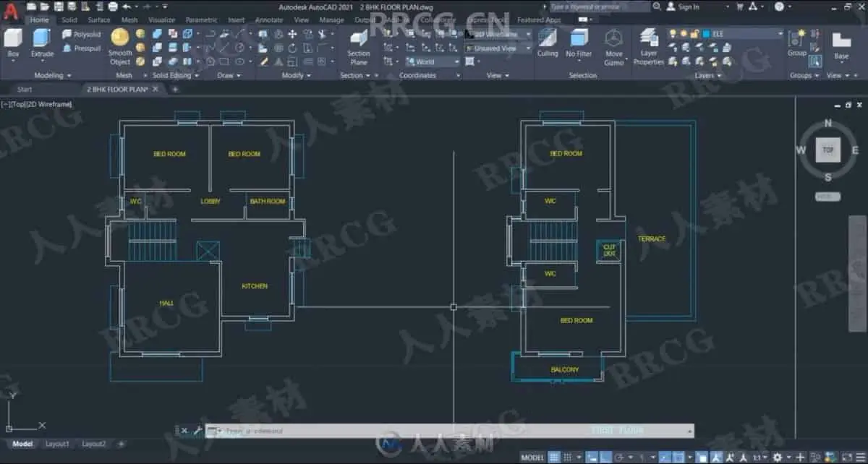Screen dimensions: 868x464
Task: Click the Presspull tool
Action: coord(81,48)
